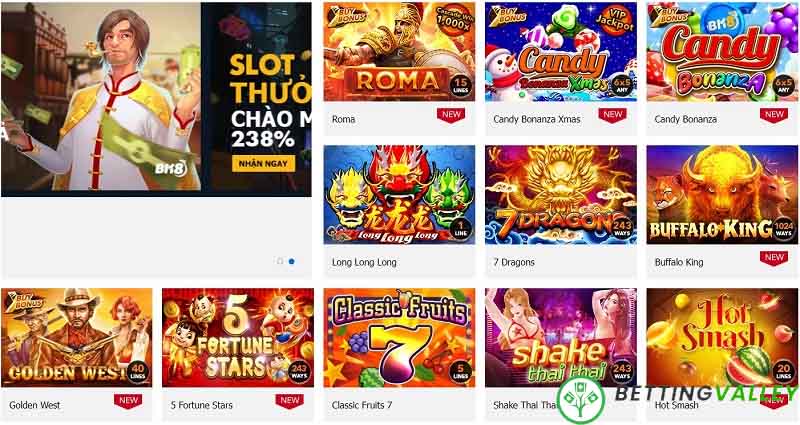Open the 7 Dragons title link
Viewport: 800px width, 425px height.
514,262
